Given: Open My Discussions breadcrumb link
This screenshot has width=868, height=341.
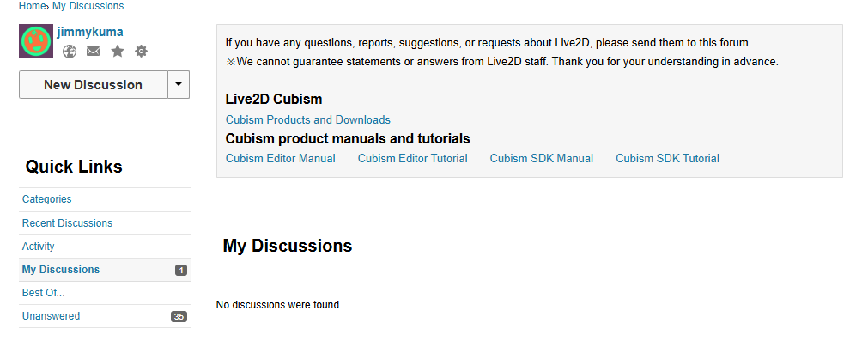Looking at the screenshot, I should point(88,6).
